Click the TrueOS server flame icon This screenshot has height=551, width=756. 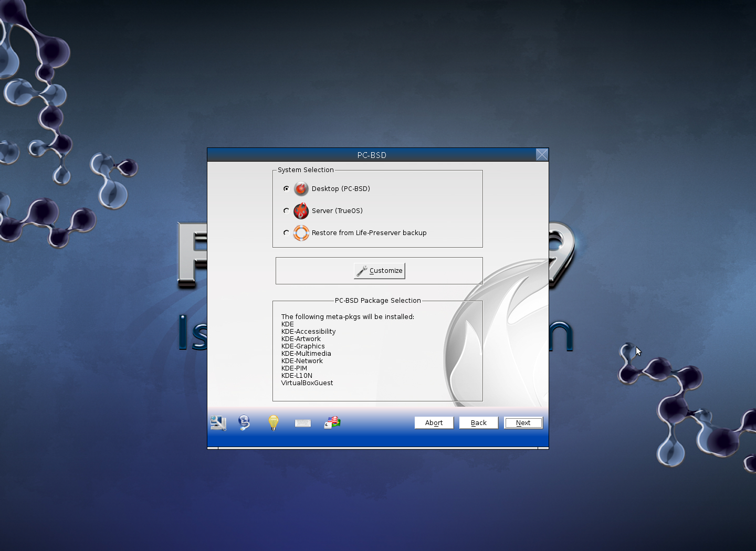coord(301,210)
